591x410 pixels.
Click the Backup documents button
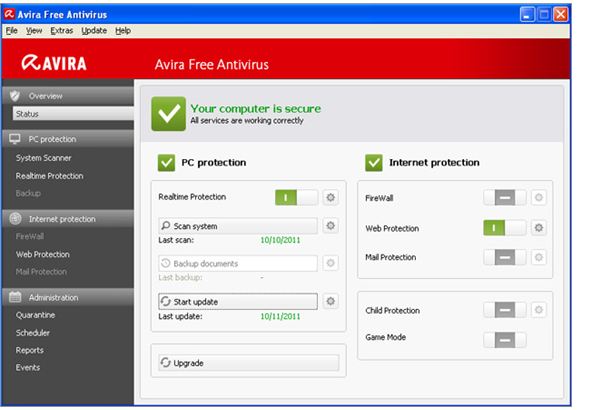click(x=238, y=263)
